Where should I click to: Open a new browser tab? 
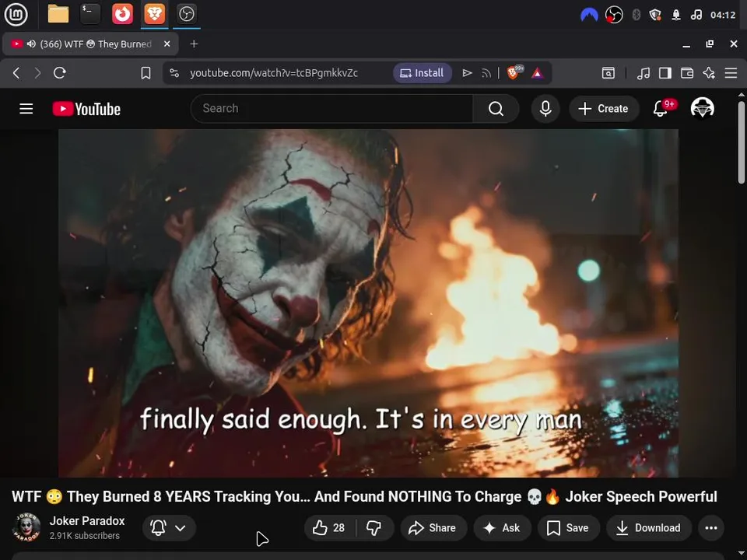pyautogui.click(x=194, y=44)
